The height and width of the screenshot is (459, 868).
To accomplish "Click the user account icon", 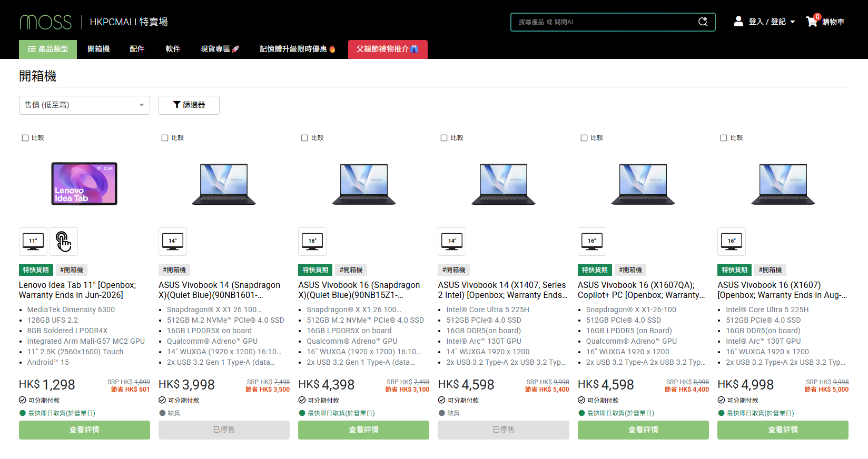I will 738,21.
